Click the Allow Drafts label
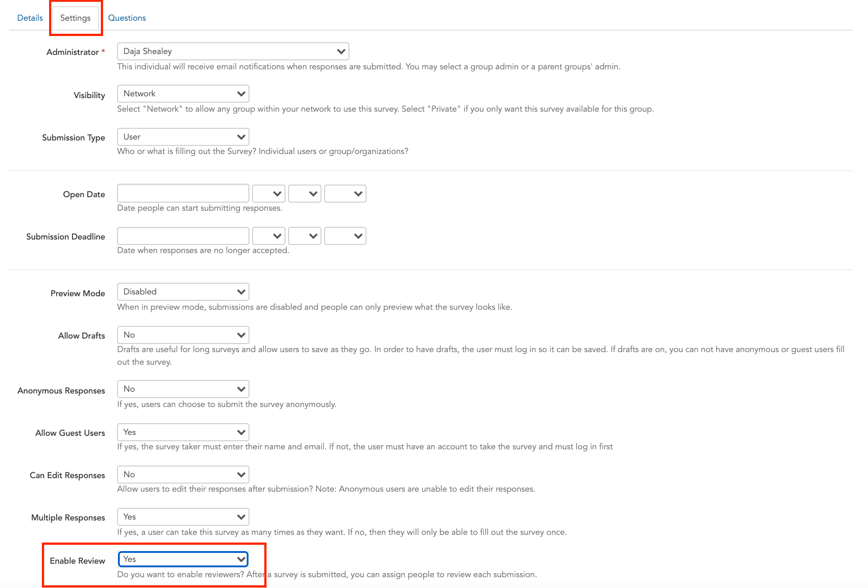 click(81, 336)
